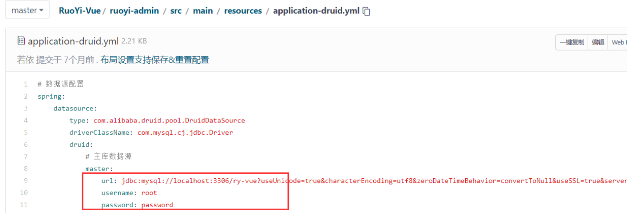Select line number 10 for username

tap(24, 193)
